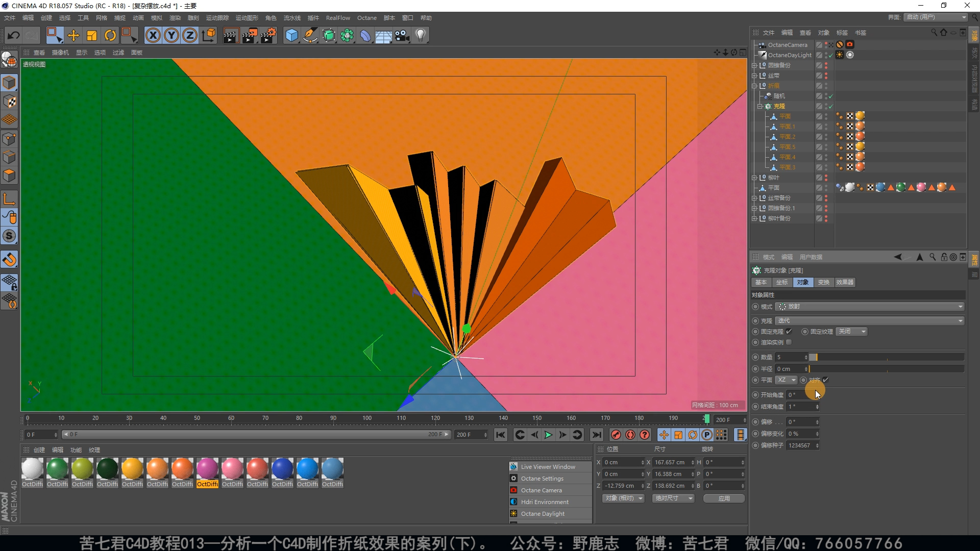Toggle the X axis lock
The width and height of the screenshot is (980, 551).
click(x=153, y=35)
